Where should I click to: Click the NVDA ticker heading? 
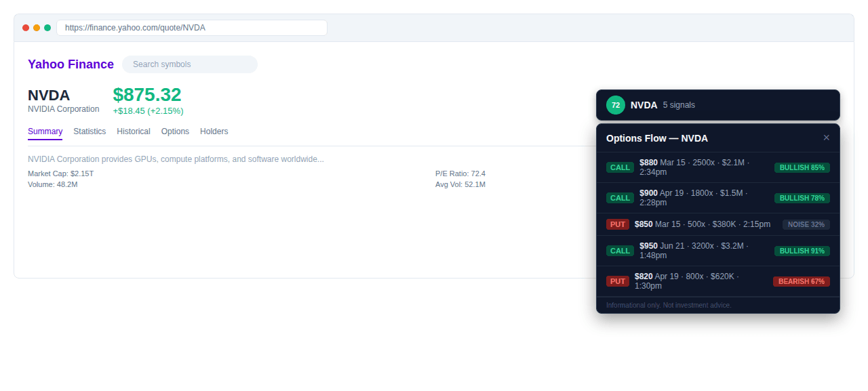pos(49,96)
